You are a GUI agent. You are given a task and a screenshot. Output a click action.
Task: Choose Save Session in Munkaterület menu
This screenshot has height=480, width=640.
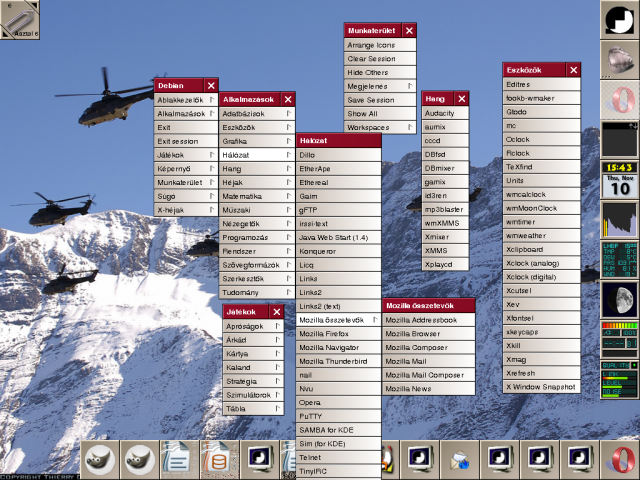coord(380,100)
